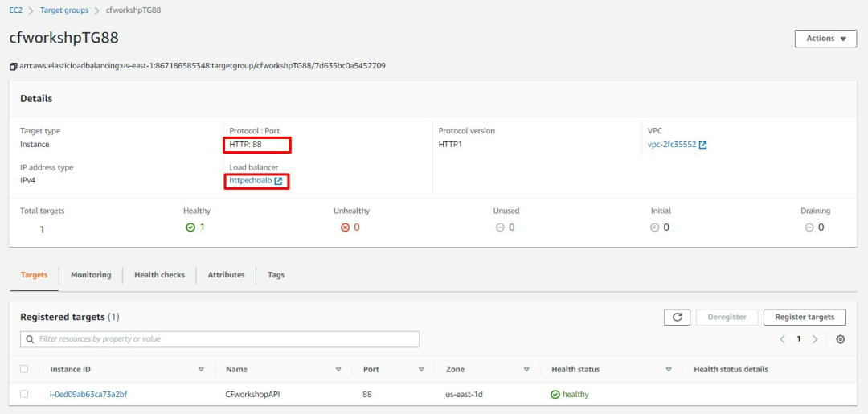Click page number 1 in pagination
Image resolution: width=868 pixels, height=414 pixels.
798,339
